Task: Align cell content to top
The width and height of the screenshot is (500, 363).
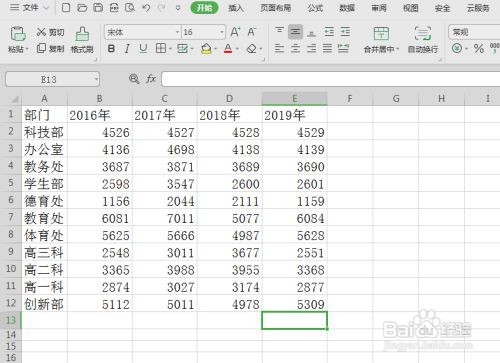Action: point(279,31)
